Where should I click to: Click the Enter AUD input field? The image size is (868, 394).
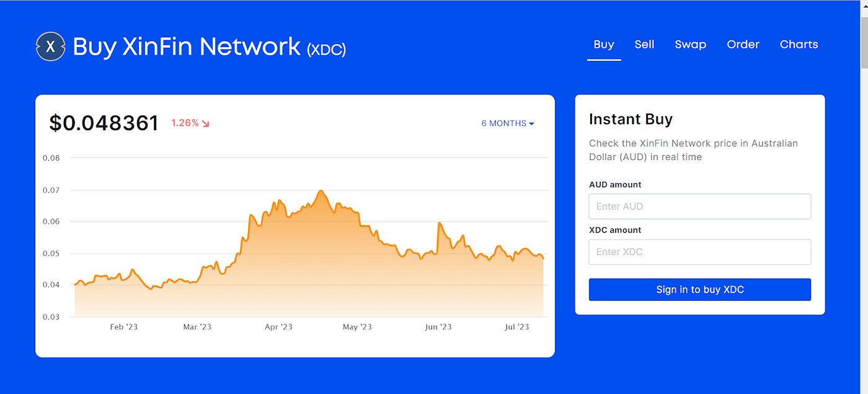(x=699, y=206)
